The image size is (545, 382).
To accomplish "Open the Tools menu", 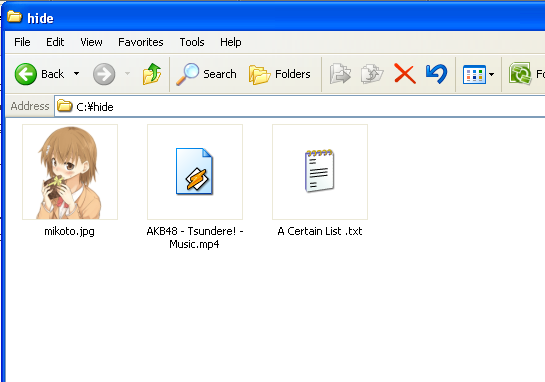I will click(192, 42).
